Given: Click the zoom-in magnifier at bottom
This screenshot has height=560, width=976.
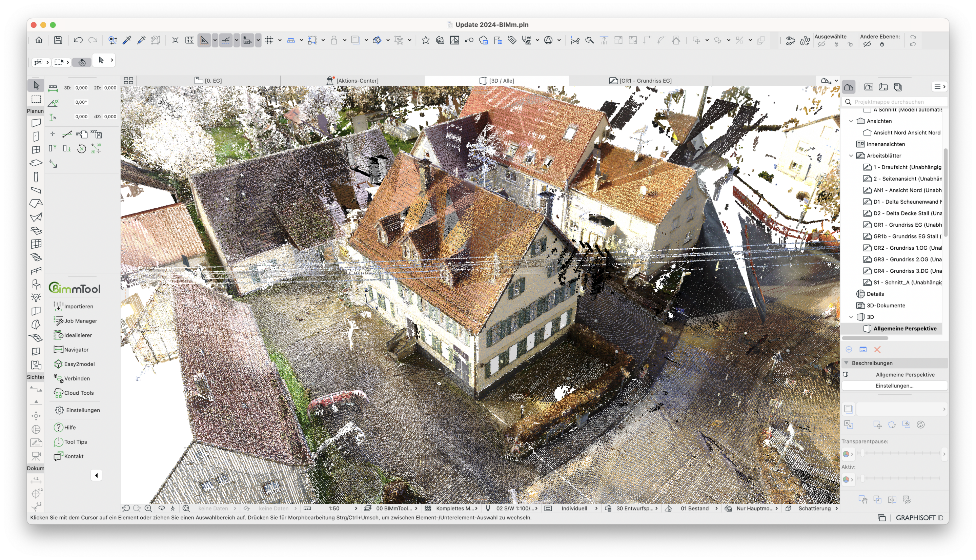Looking at the screenshot, I should tap(148, 508).
